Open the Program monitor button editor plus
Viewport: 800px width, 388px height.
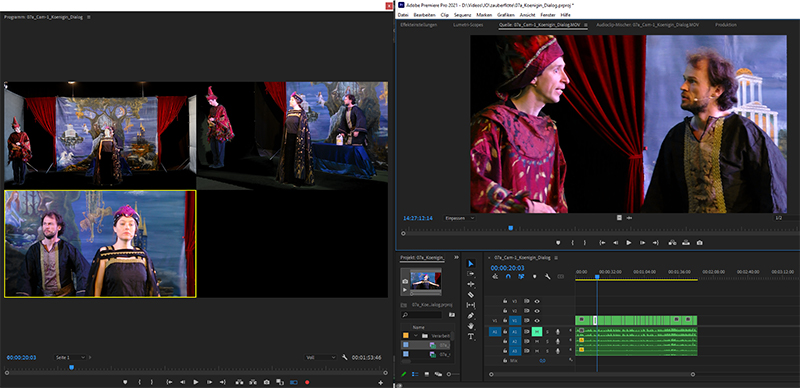381,382
